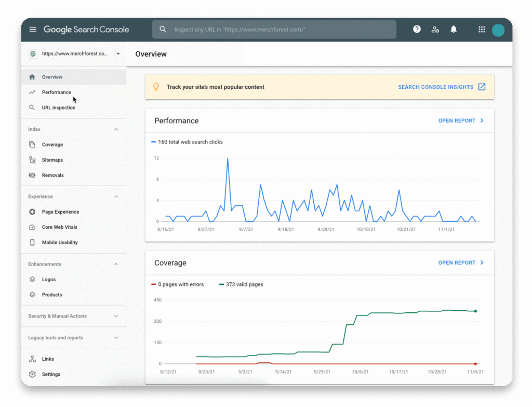
Task: Click red pages with errors legend swatch
Action: (154, 284)
